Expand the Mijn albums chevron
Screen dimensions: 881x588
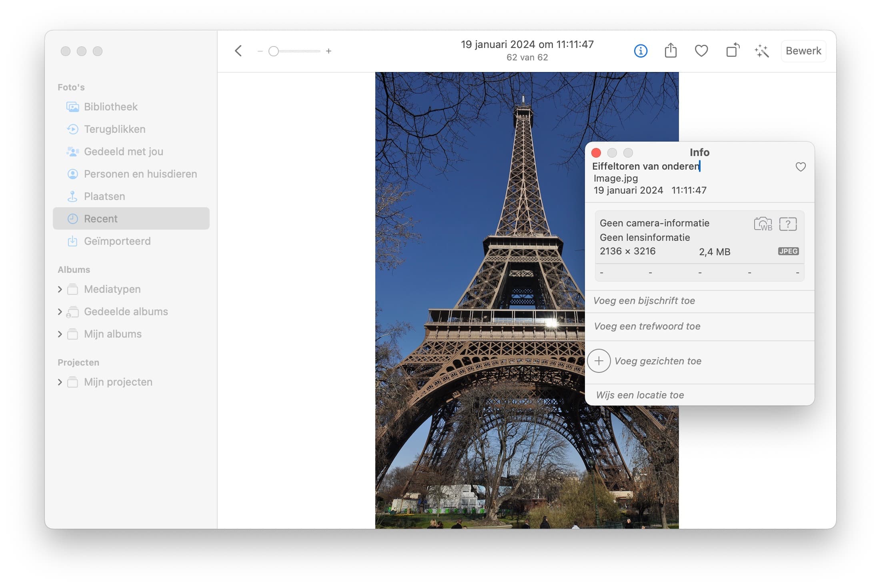tap(60, 334)
